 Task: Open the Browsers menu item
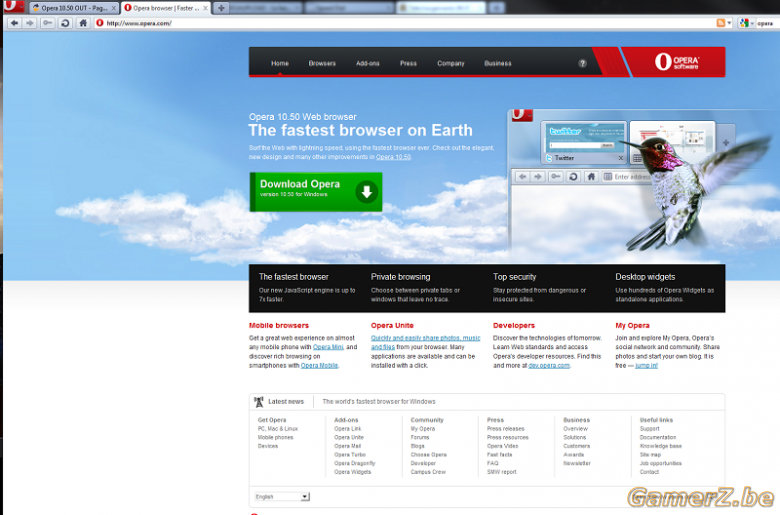coord(322,63)
